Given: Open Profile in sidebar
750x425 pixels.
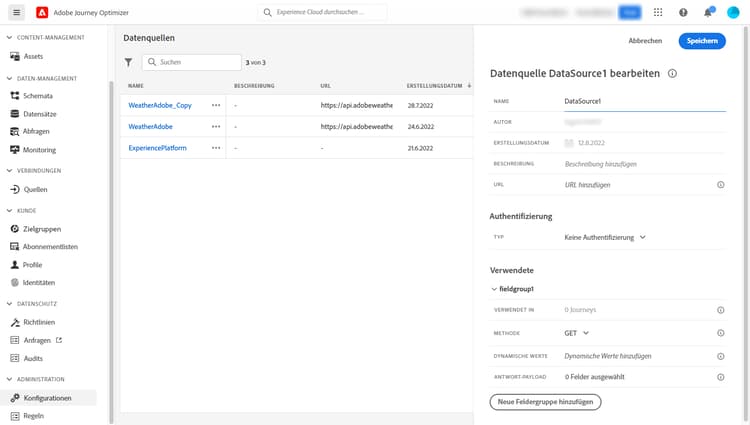Looking at the screenshot, I should pyautogui.click(x=32, y=265).
